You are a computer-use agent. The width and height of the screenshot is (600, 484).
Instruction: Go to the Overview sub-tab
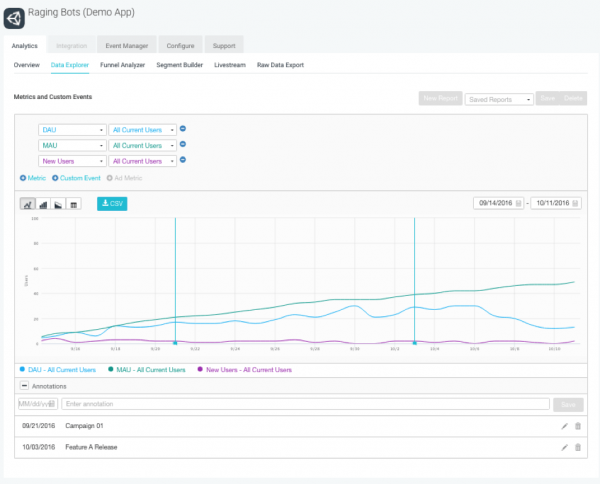pos(27,65)
